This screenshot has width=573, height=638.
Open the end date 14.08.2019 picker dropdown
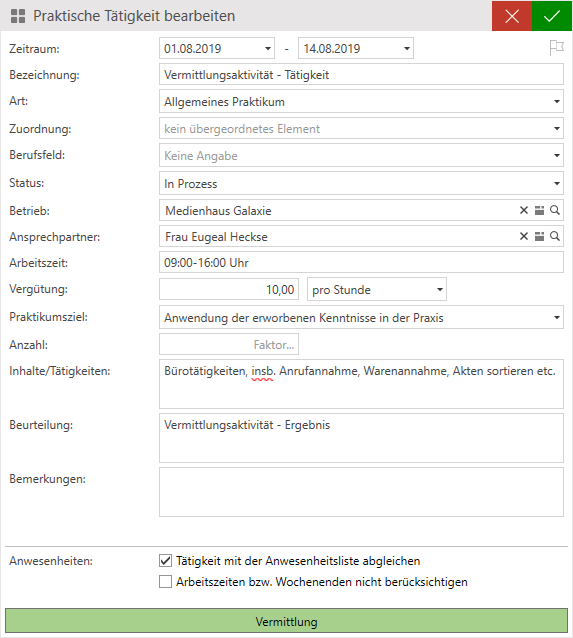(x=407, y=48)
